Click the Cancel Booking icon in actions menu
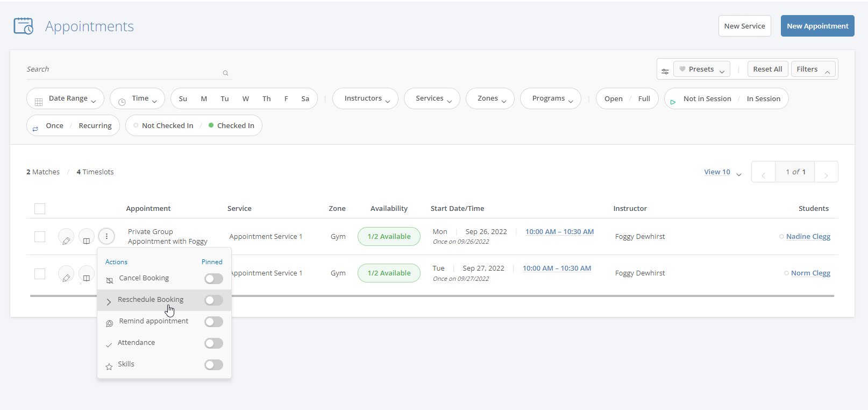Image resolution: width=868 pixels, height=410 pixels. click(110, 280)
